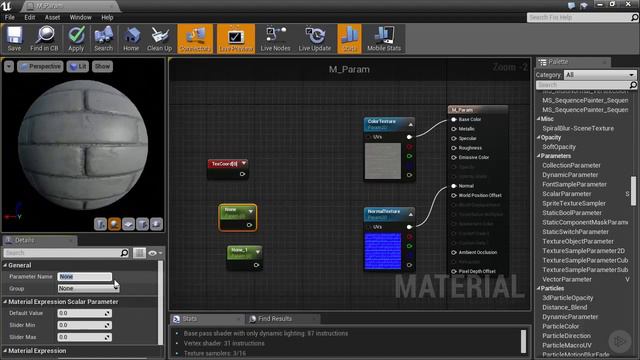Open the Palette Category dropdown
The image size is (640, 360).
600,75
